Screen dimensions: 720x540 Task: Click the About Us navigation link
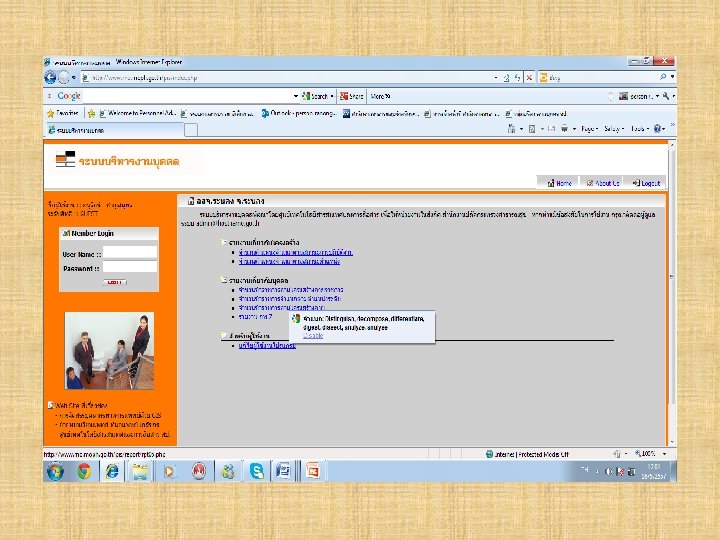(x=603, y=183)
